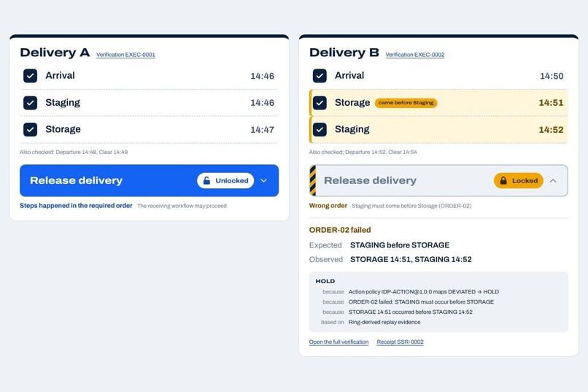
Task: Click the 'ORDER-02 failed' heading
Action: [340, 230]
